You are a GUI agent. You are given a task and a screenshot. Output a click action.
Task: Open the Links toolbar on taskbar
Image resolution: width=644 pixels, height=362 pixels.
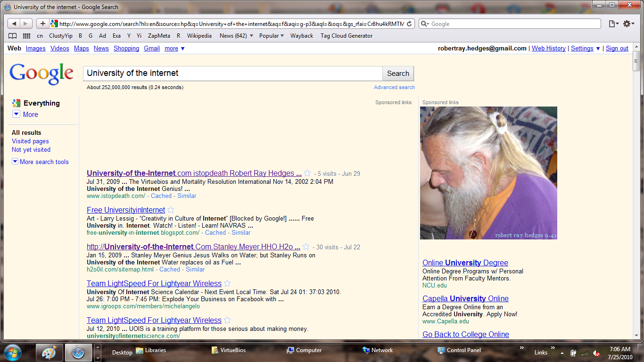pos(541,353)
